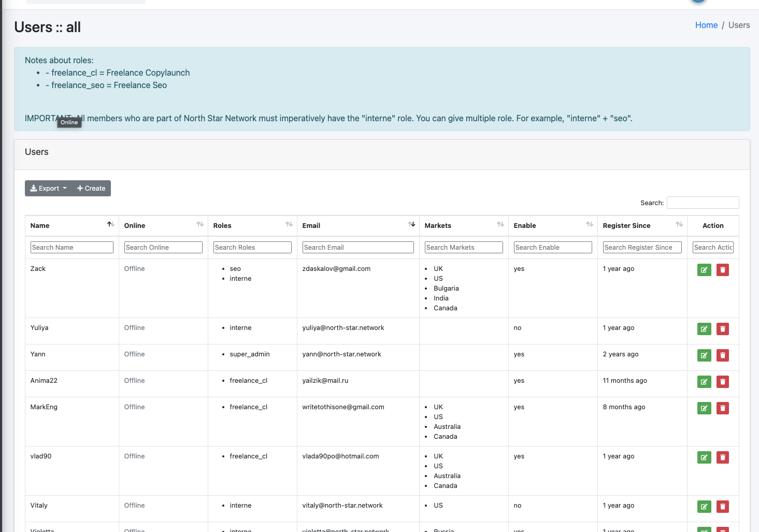Edit user Yuliya with the green icon
This screenshot has height=532, width=759.
click(704, 329)
